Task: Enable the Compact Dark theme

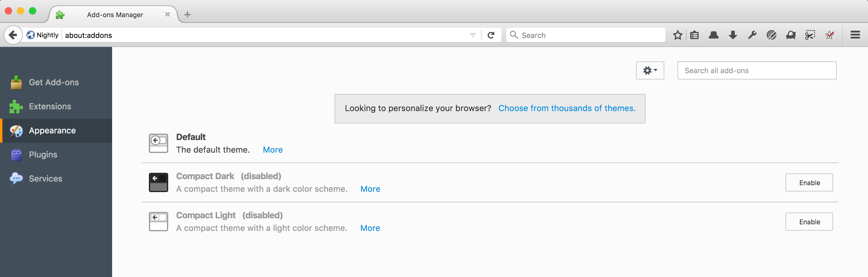Action: (x=809, y=182)
